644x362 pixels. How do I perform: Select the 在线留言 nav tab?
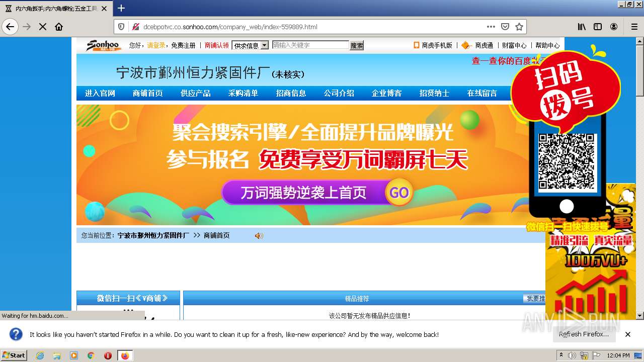pos(482,93)
